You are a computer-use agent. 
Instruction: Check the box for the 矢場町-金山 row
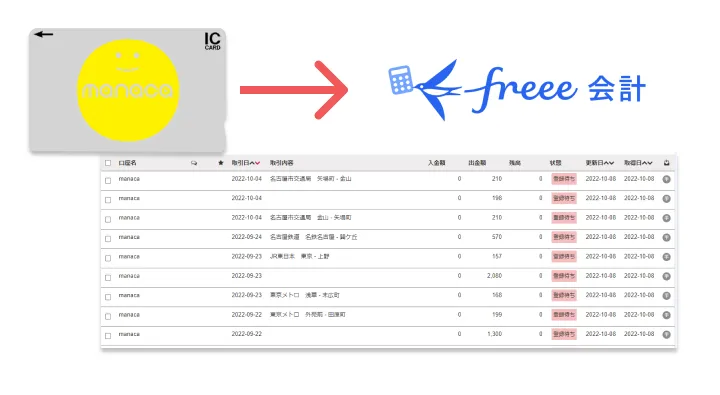pos(108,181)
